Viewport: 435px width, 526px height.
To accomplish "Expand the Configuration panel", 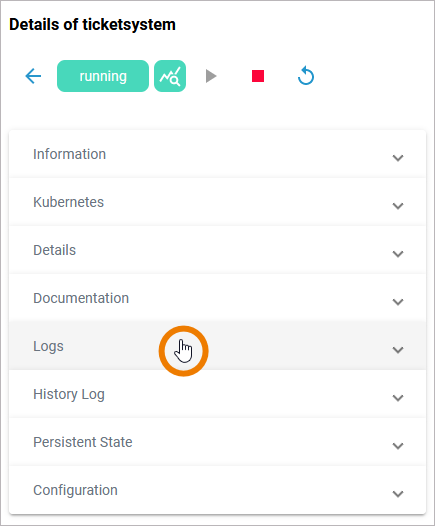I will click(x=217, y=490).
